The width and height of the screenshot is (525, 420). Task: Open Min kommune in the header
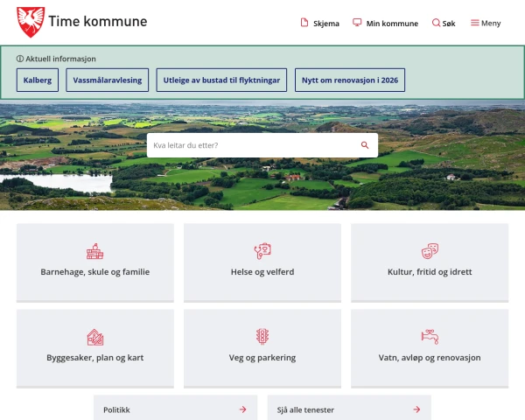[x=385, y=24]
